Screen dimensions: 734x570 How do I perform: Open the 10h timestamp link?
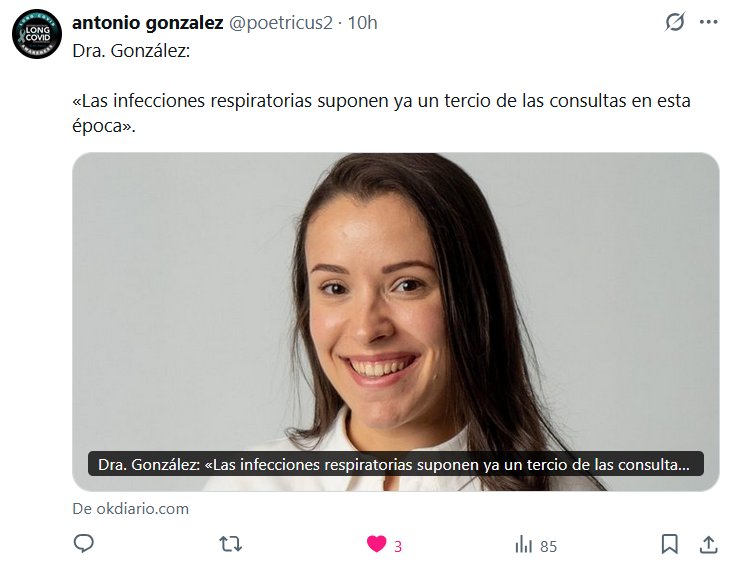[x=362, y=22]
